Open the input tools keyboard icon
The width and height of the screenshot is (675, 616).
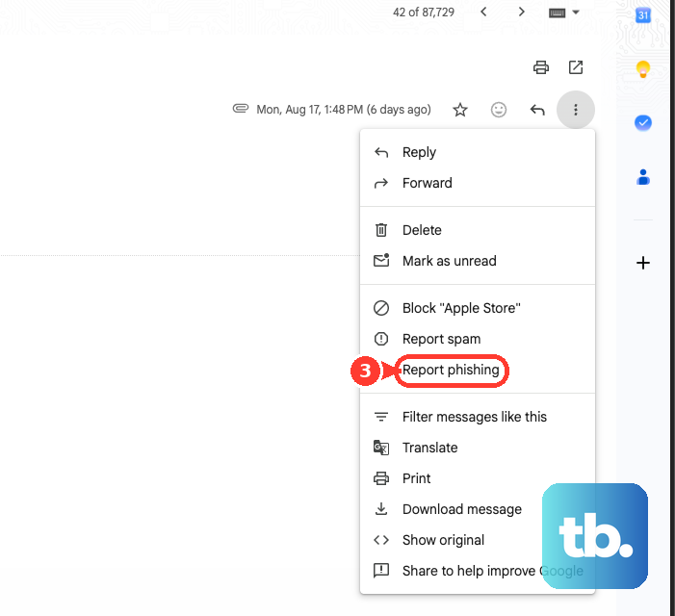(x=557, y=13)
